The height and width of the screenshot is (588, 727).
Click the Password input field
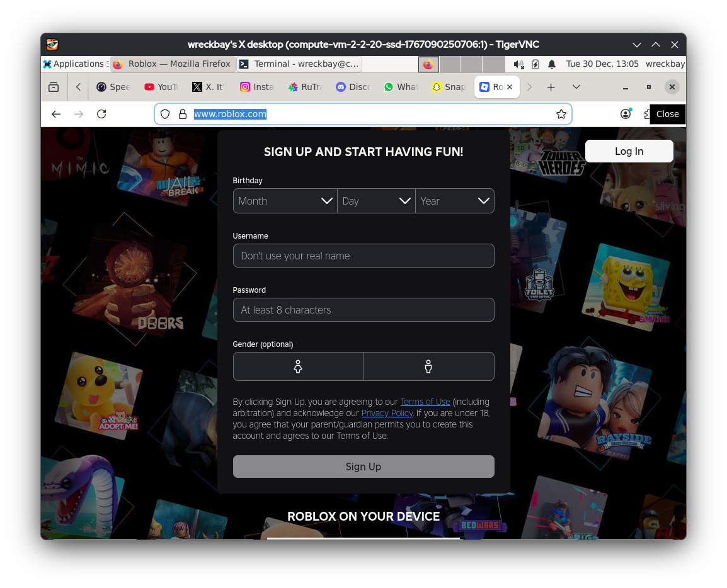[x=363, y=310]
